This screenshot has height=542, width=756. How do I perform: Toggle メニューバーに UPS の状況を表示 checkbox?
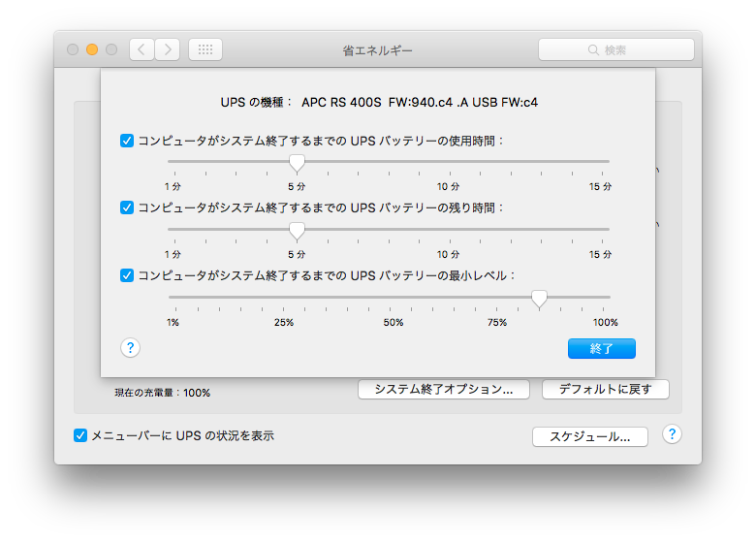click(x=80, y=435)
